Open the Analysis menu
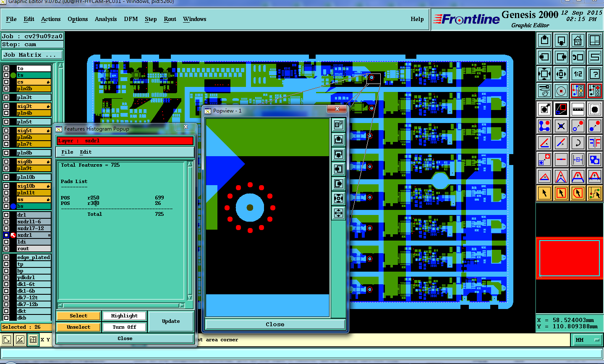 106,19
